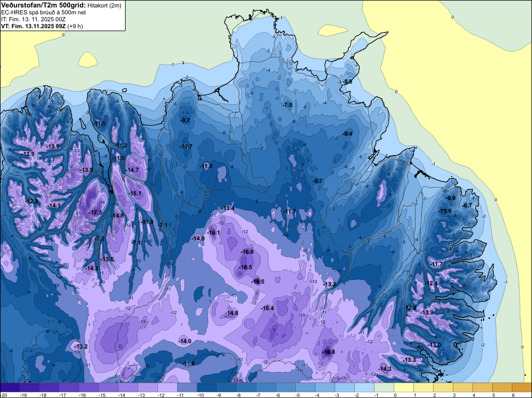Click the legend swatch labeled 0
Image resolution: width=532 pixels, height=398 pixels.
pos(403,387)
